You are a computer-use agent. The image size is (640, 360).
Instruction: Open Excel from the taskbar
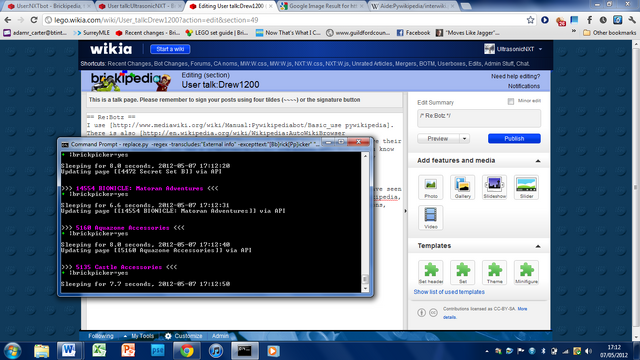(x=99, y=351)
